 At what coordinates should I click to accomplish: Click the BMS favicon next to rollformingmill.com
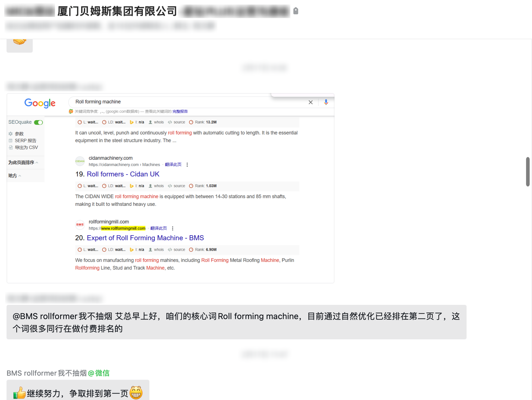tap(80, 225)
